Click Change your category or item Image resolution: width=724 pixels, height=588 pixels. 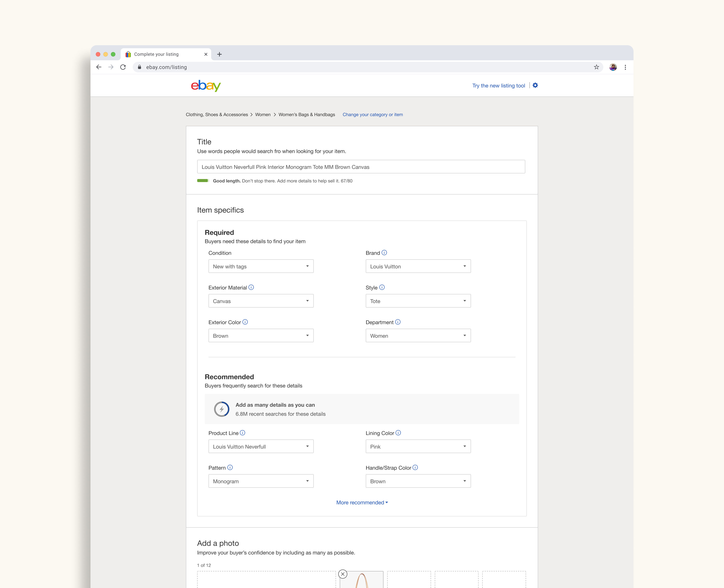[x=373, y=114]
